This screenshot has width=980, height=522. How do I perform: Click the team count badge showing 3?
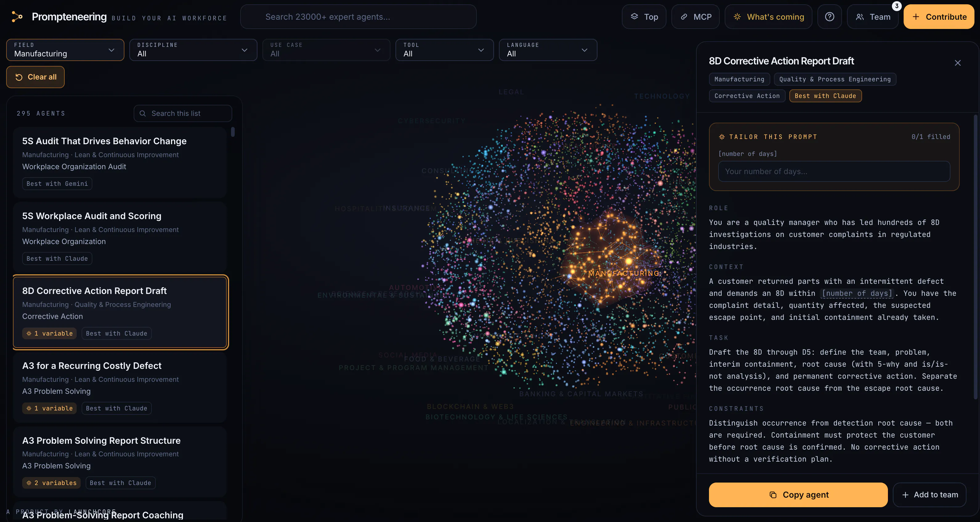click(x=896, y=6)
